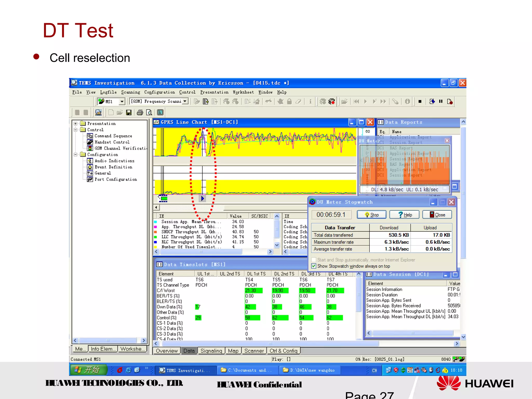Open Handset Control tree item
The width and height of the screenshot is (532, 399).
[112, 142]
